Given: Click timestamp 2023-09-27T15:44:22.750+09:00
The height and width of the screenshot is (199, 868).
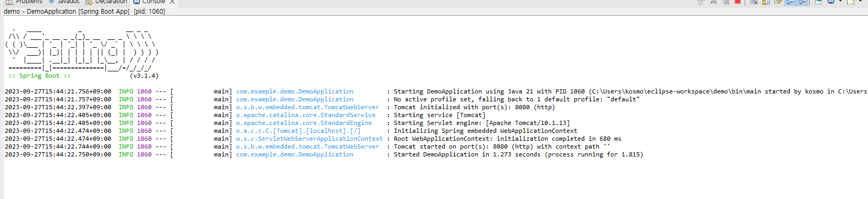Looking at the screenshot, I should [x=58, y=154].
